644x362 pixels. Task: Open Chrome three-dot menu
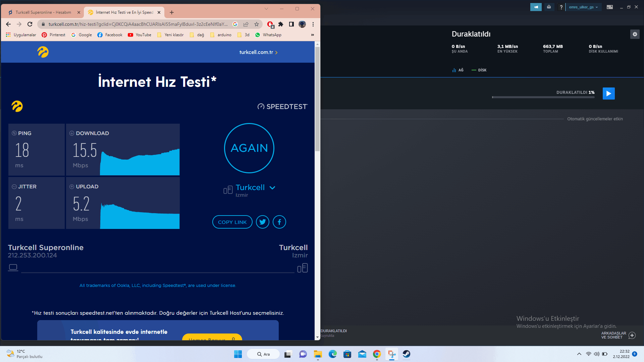[313, 24]
